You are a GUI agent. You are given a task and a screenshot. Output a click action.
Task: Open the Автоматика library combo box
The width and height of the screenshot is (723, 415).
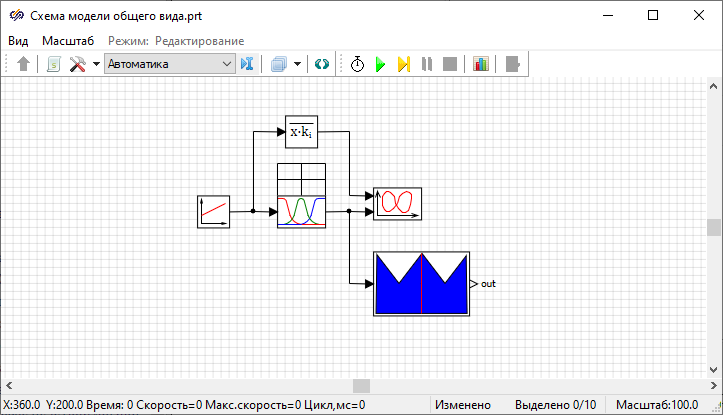pos(169,64)
